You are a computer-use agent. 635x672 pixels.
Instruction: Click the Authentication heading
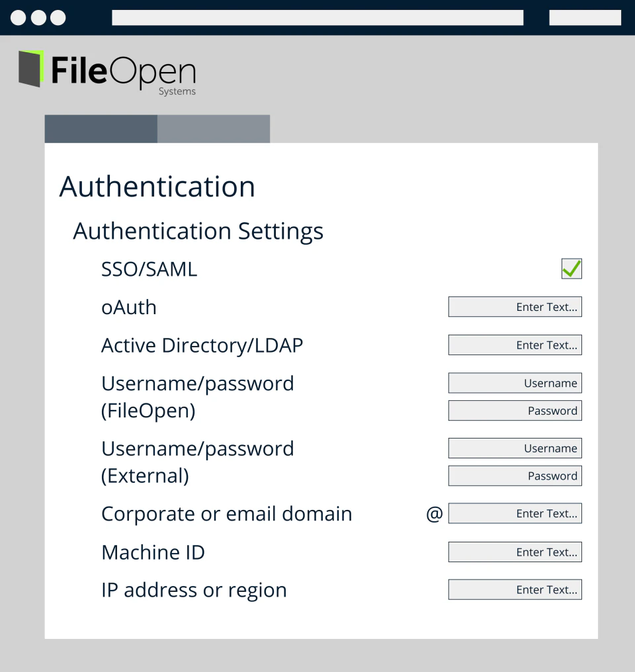coord(157,186)
